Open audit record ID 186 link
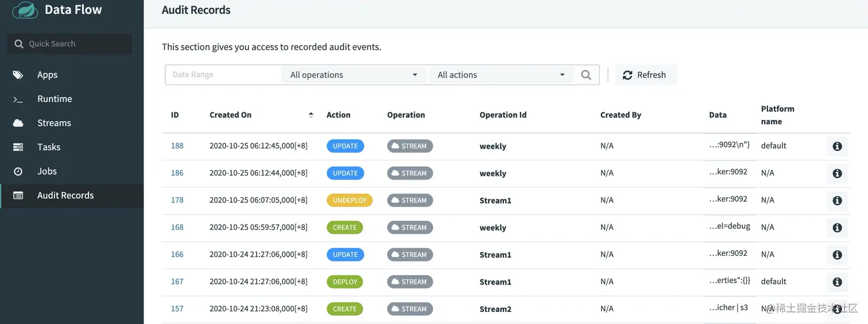 tap(177, 173)
